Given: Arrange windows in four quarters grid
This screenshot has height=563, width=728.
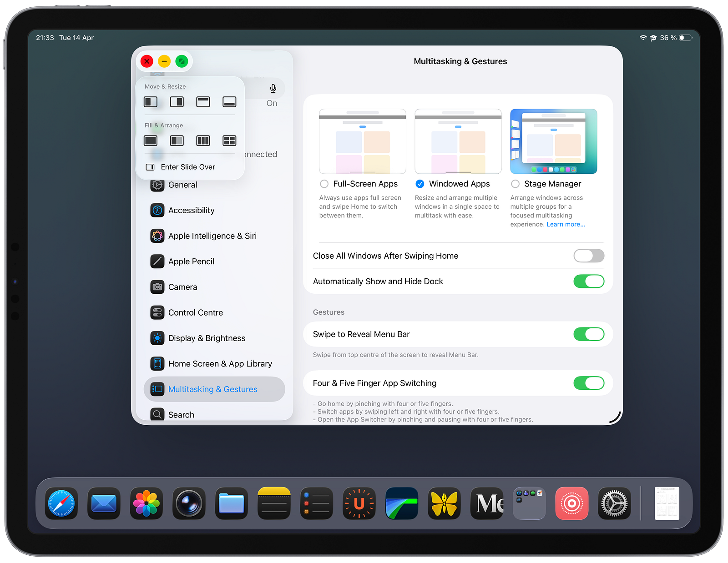Looking at the screenshot, I should click(229, 141).
